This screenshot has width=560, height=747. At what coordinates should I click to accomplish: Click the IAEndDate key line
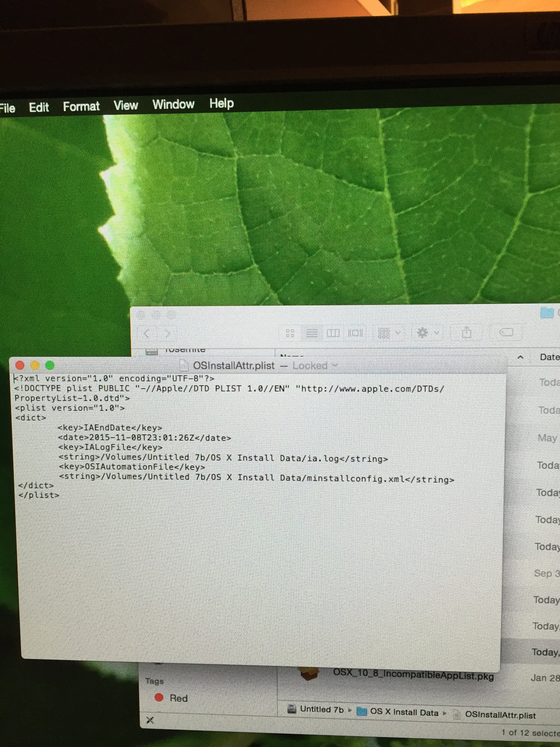point(110,428)
